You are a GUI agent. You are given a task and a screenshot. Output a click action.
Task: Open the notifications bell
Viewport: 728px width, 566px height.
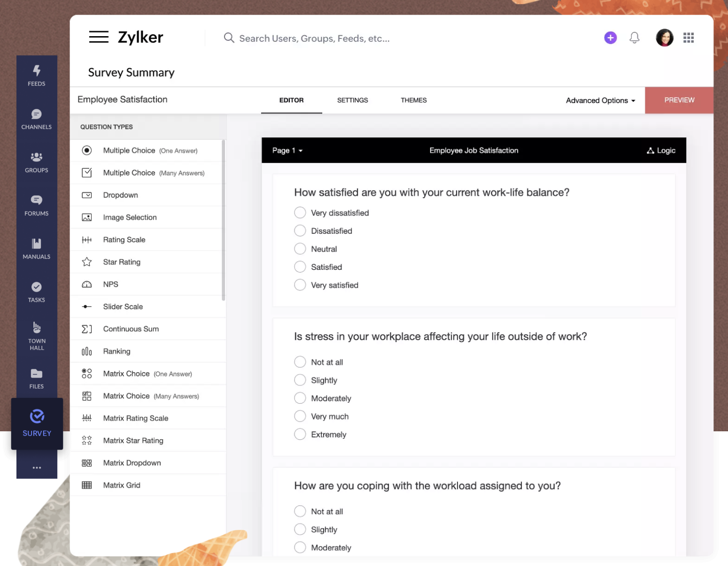(634, 38)
